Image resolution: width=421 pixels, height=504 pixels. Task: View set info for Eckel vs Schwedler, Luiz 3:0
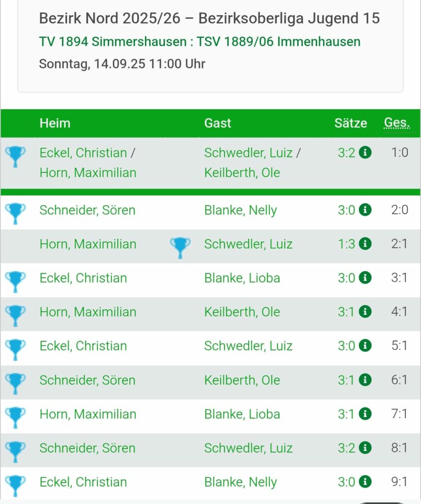click(365, 346)
